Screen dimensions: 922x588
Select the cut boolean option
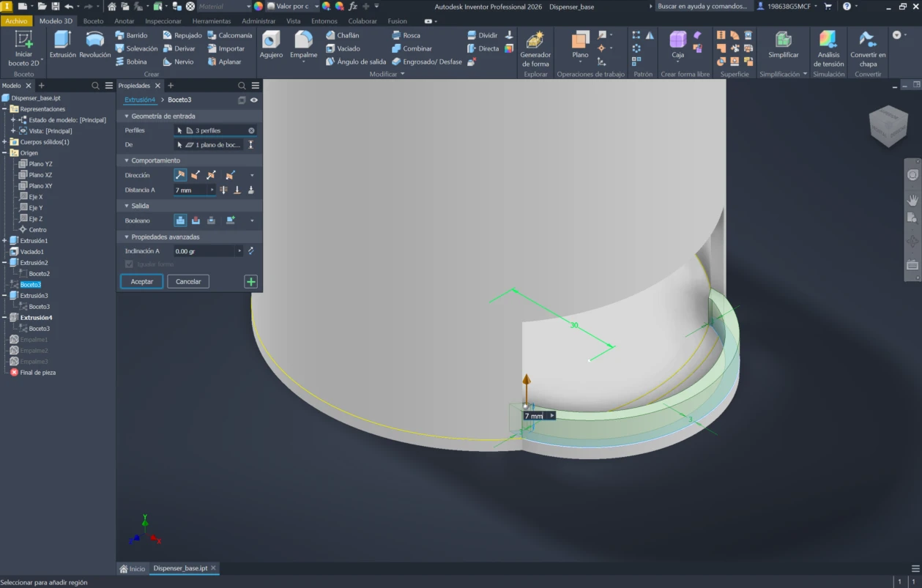tap(196, 220)
